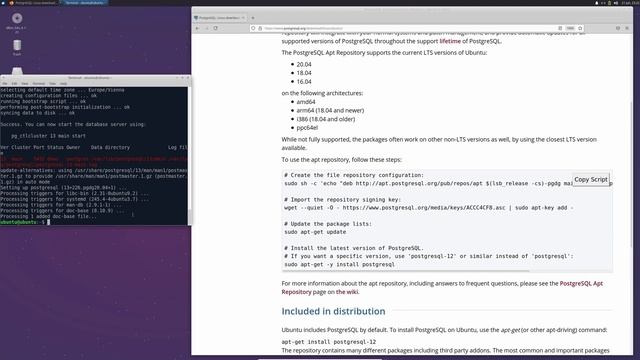Viewport: 640px width, 360px height.
Task: Click the Terminal command prompt line
Action: click(x=24, y=222)
